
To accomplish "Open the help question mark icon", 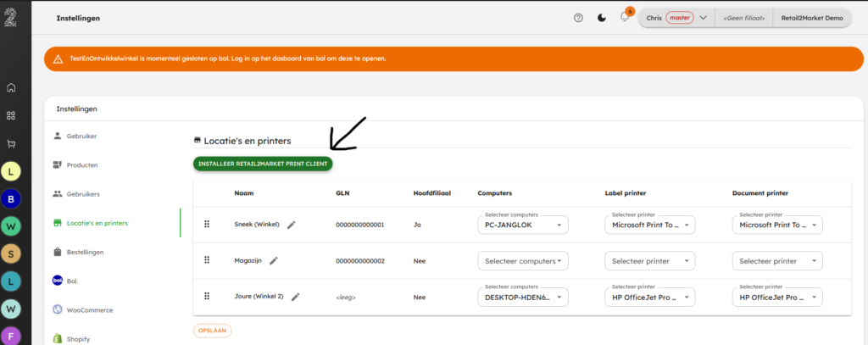I will [x=578, y=18].
